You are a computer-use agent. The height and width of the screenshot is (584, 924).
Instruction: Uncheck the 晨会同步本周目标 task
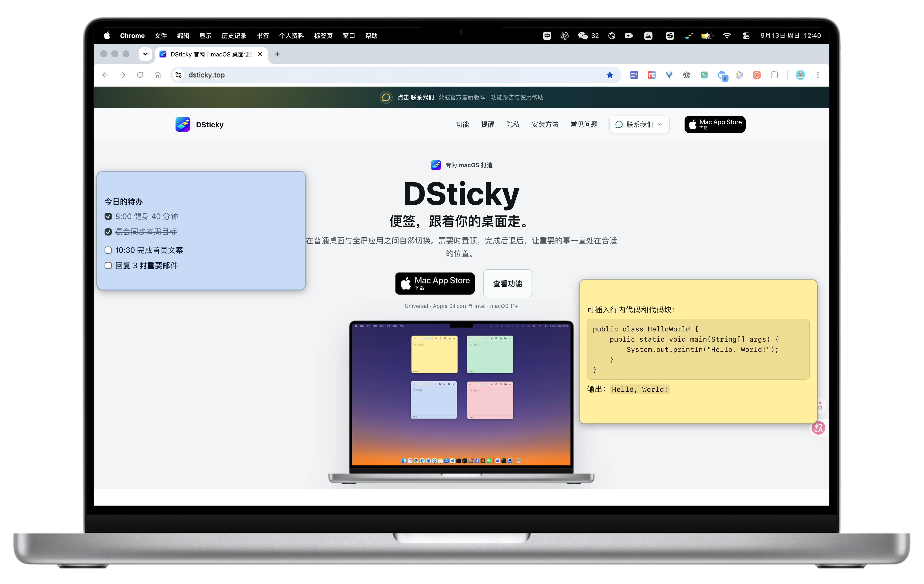coord(108,232)
